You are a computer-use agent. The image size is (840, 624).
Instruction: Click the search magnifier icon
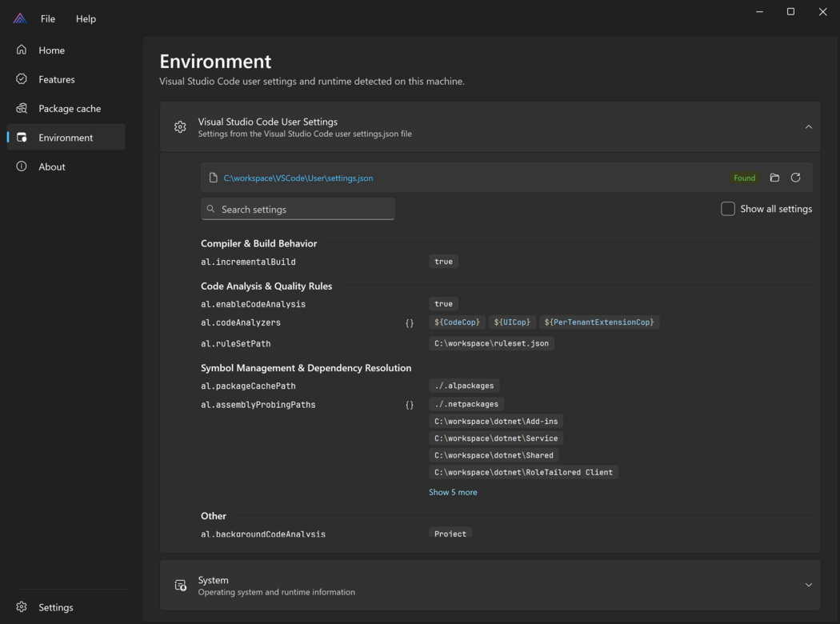[210, 209]
